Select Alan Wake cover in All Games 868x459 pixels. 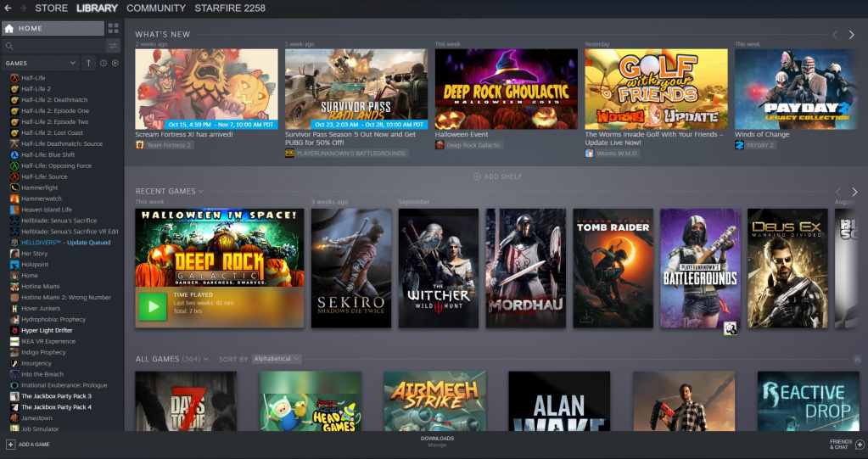(559, 401)
